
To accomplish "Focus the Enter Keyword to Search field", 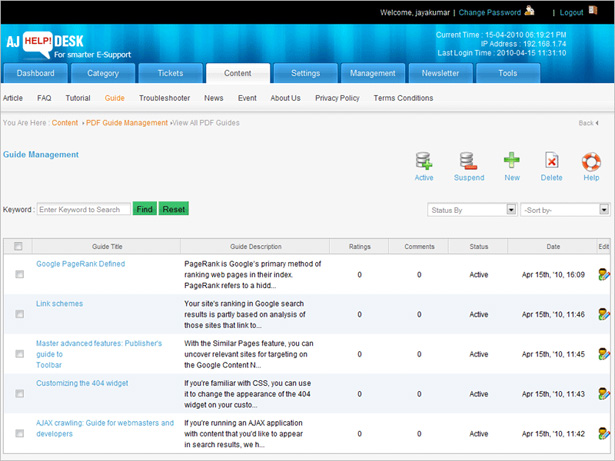I will pos(84,210).
